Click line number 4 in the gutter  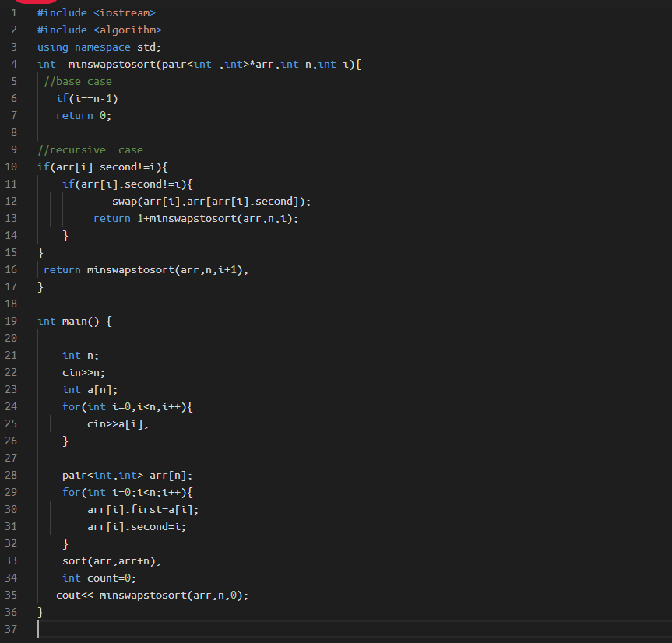[x=14, y=64]
